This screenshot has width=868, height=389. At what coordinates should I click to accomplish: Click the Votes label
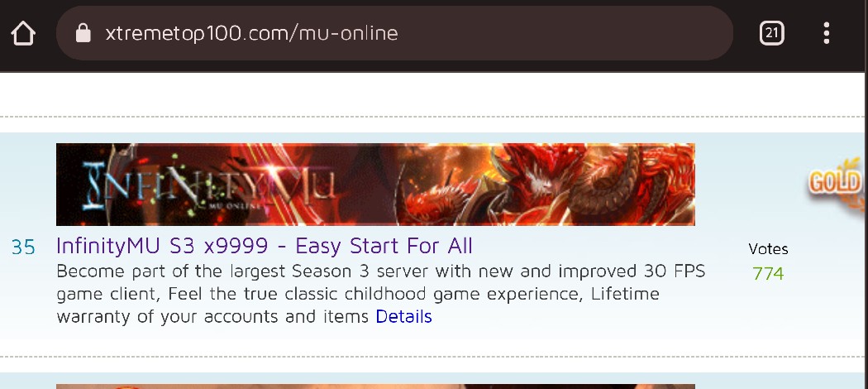click(x=768, y=249)
